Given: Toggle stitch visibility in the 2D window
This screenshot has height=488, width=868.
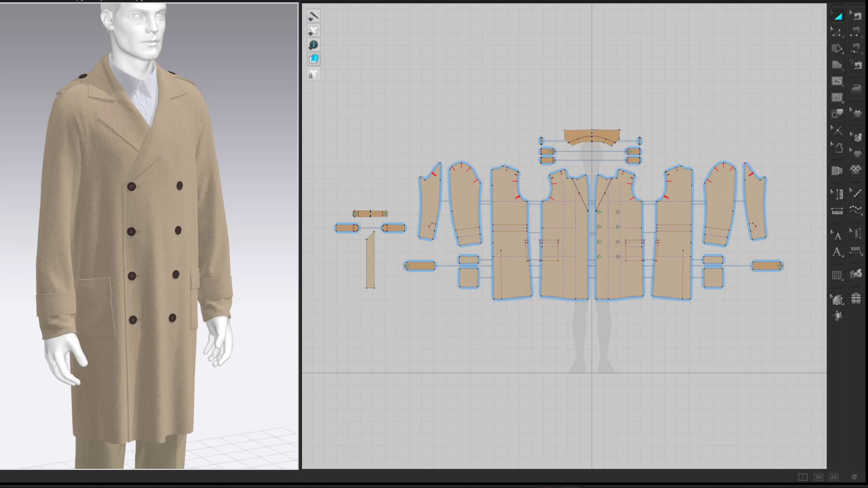Looking at the screenshot, I should click(314, 16).
